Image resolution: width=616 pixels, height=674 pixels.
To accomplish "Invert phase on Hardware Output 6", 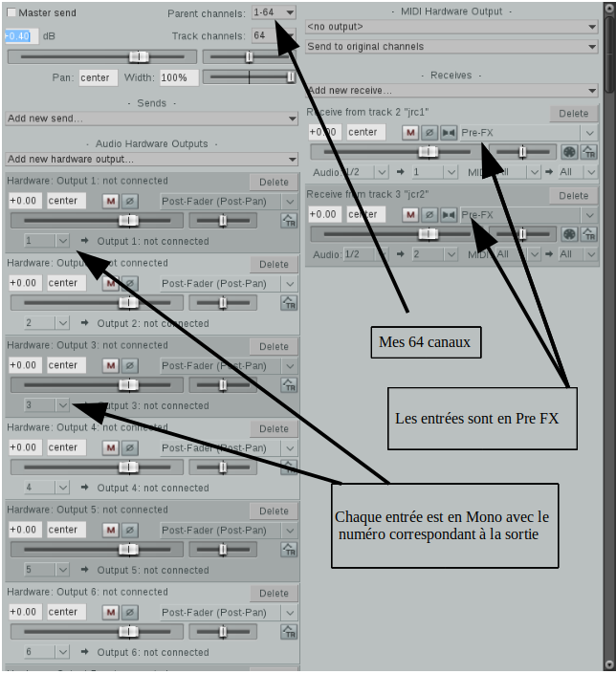I will pos(129,612).
